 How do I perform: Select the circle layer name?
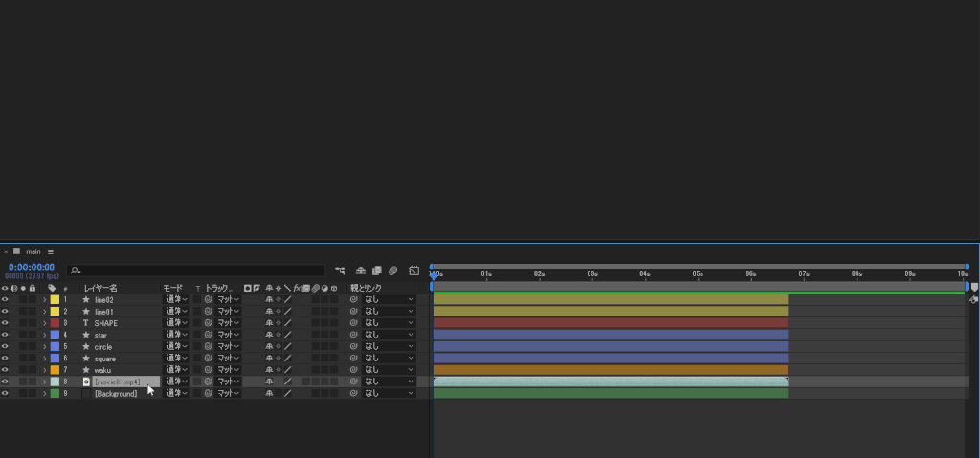pyautogui.click(x=103, y=346)
